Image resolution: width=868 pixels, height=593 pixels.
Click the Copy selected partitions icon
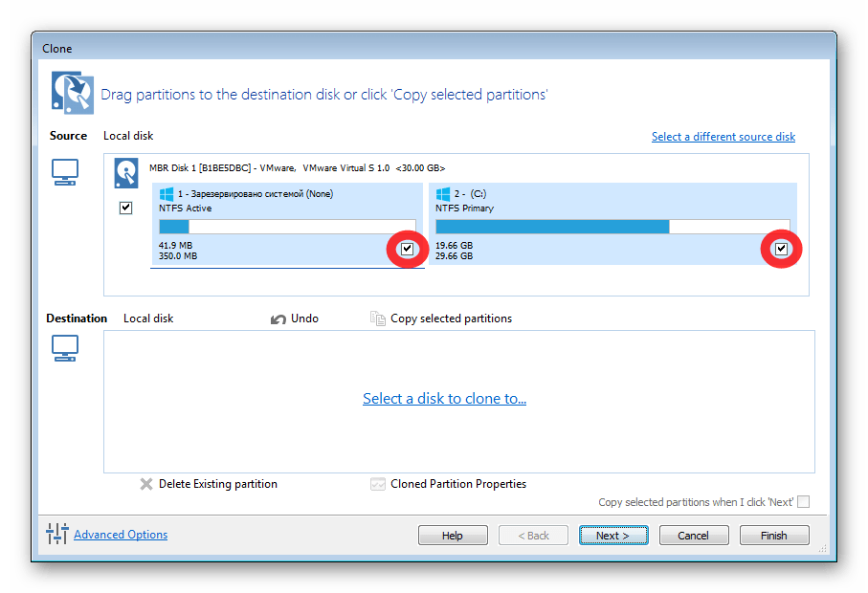pyautogui.click(x=377, y=318)
